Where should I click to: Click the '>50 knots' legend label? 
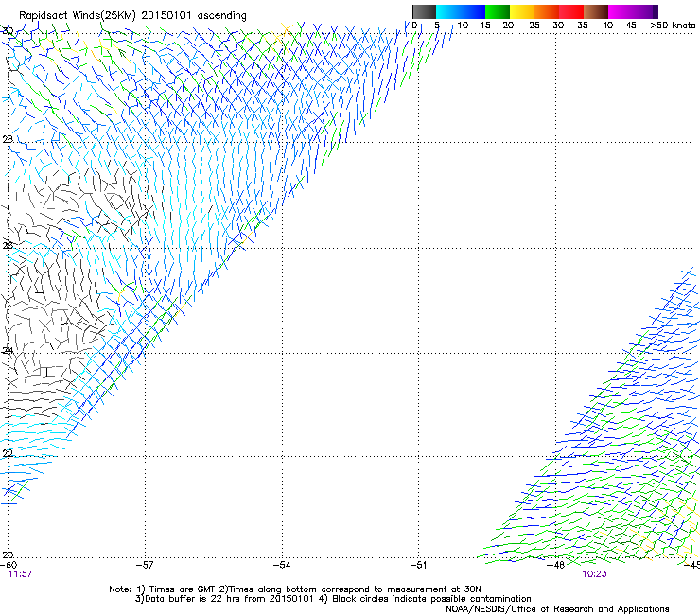click(x=673, y=26)
